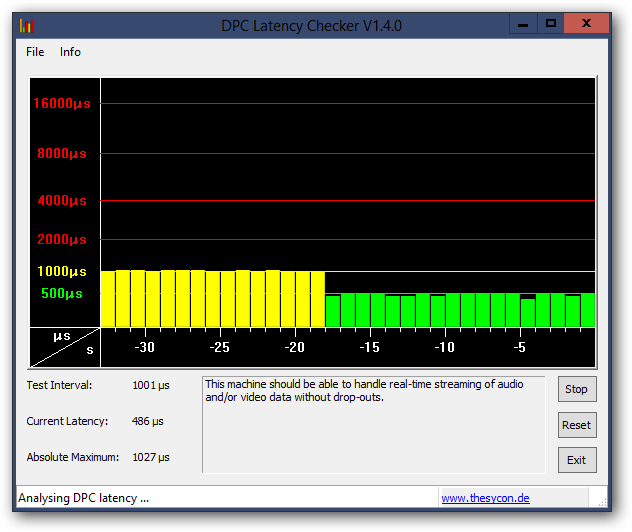Click the 500µs green axis label
The height and width of the screenshot is (532, 632).
tap(62, 293)
